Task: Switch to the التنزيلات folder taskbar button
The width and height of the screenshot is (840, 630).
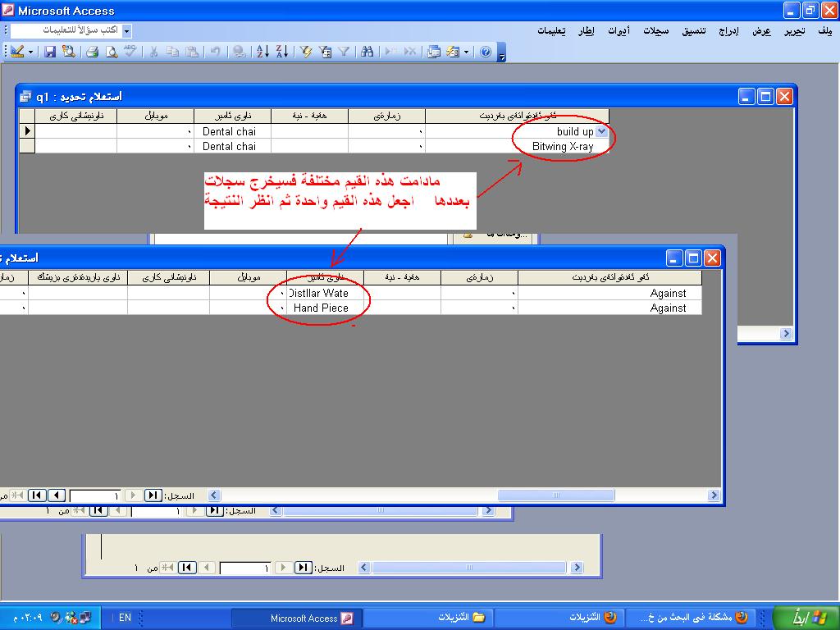Action: click(427, 619)
